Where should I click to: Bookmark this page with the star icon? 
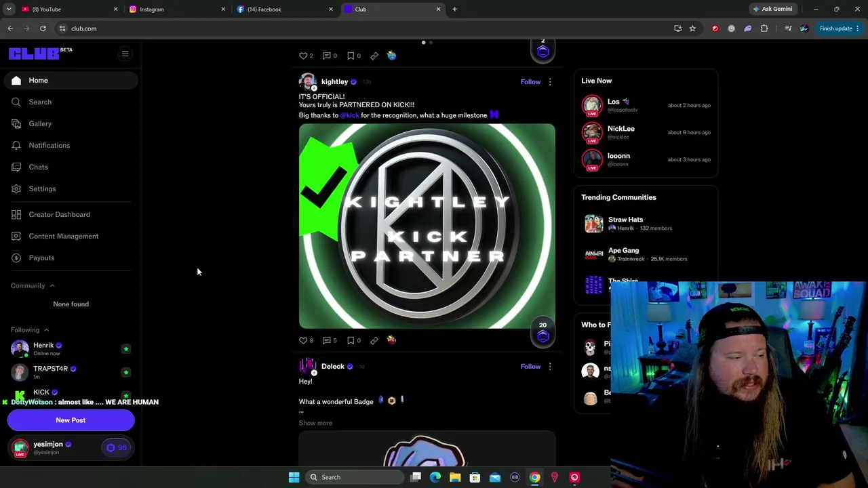pyautogui.click(x=692, y=28)
